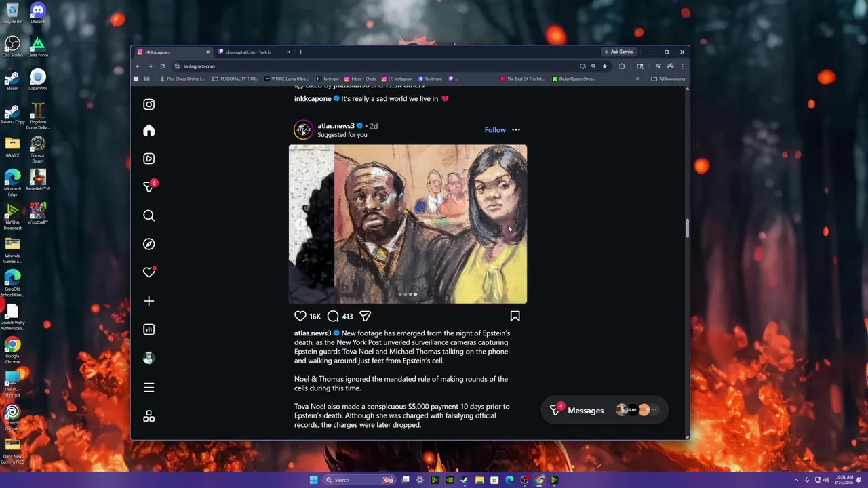868x488 pixels.
Task: Open the hamburger More menu in sidebar
Action: tap(149, 388)
